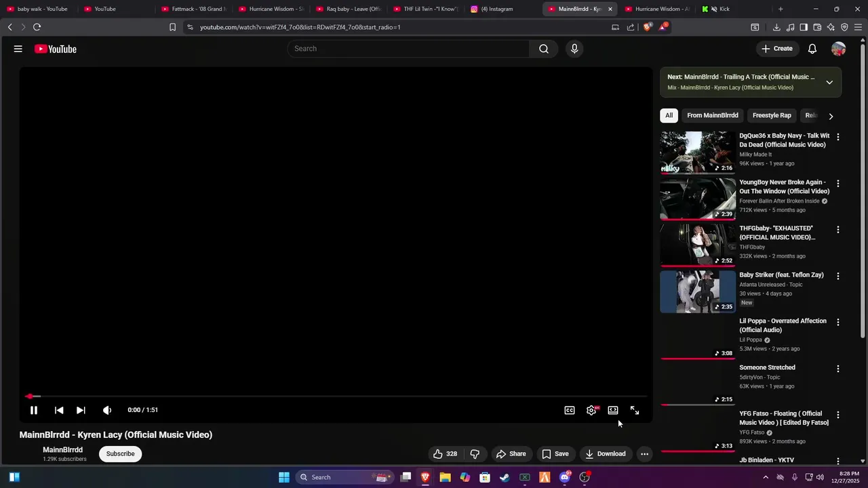This screenshot has height=488, width=868.
Task: Open options for Lil Poppa Overrated Affection
Action: (x=838, y=323)
